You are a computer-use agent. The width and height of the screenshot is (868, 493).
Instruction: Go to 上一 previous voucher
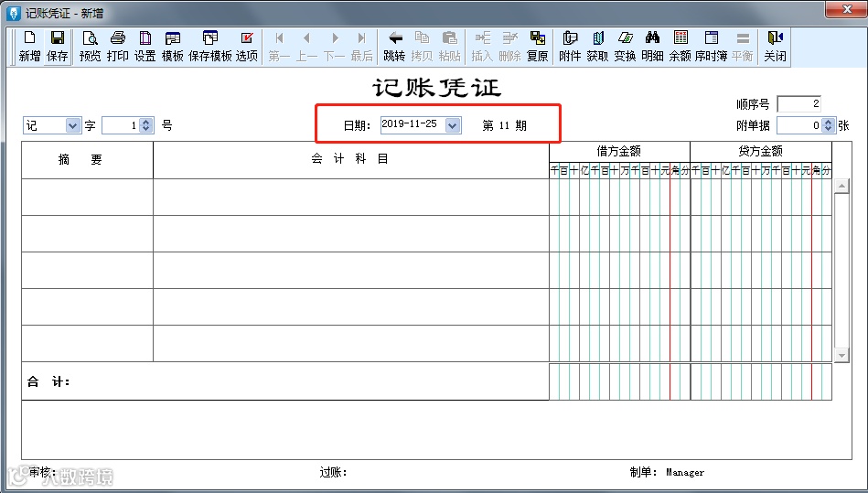tap(306, 47)
